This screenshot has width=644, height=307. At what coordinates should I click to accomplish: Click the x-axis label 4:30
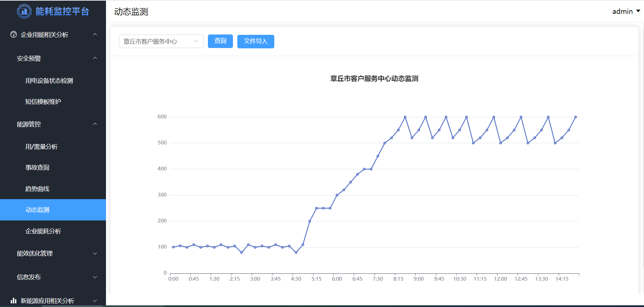pyautogui.click(x=296, y=279)
